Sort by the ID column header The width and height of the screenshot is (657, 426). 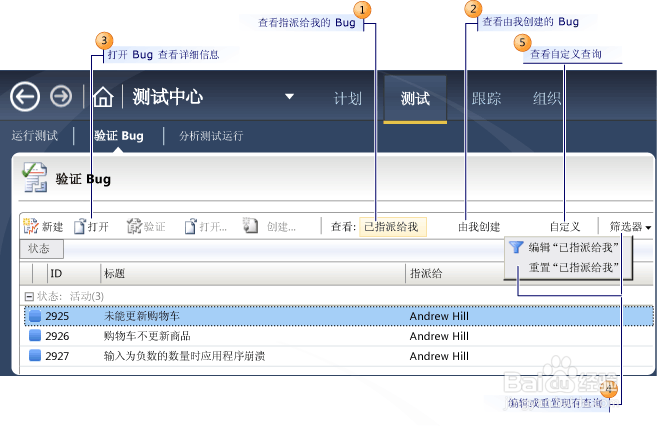point(56,274)
